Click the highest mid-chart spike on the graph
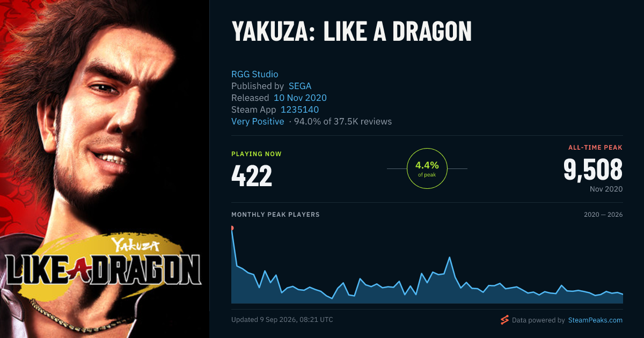This screenshot has width=644, height=338. (x=449, y=258)
